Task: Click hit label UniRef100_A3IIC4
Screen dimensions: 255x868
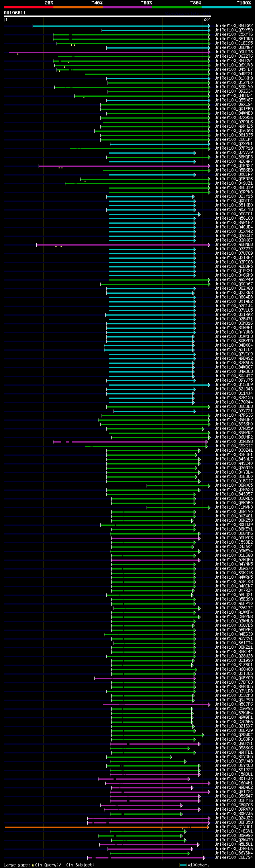Action: pos(233,349)
